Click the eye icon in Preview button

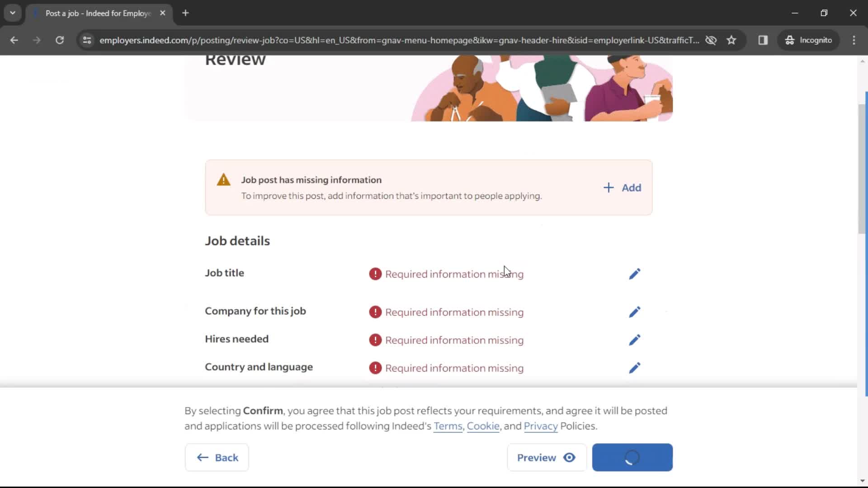click(569, 457)
